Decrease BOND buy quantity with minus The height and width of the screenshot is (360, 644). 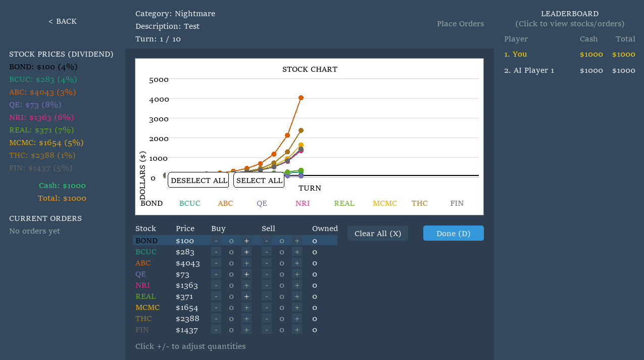point(216,241)
